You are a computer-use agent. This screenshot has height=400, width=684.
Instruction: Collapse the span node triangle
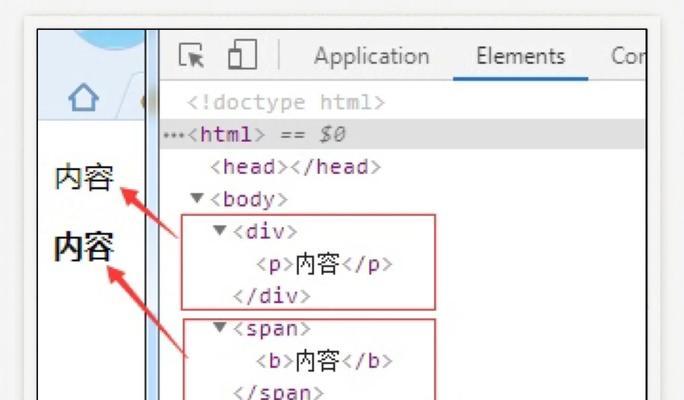pyautogui.click(x=220, y=326)
